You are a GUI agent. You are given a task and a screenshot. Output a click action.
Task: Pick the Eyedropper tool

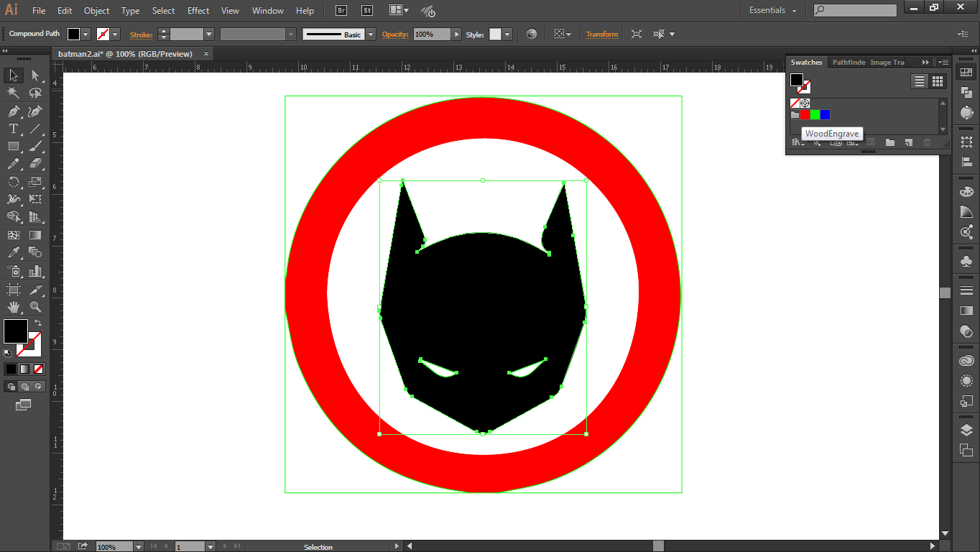14,252
